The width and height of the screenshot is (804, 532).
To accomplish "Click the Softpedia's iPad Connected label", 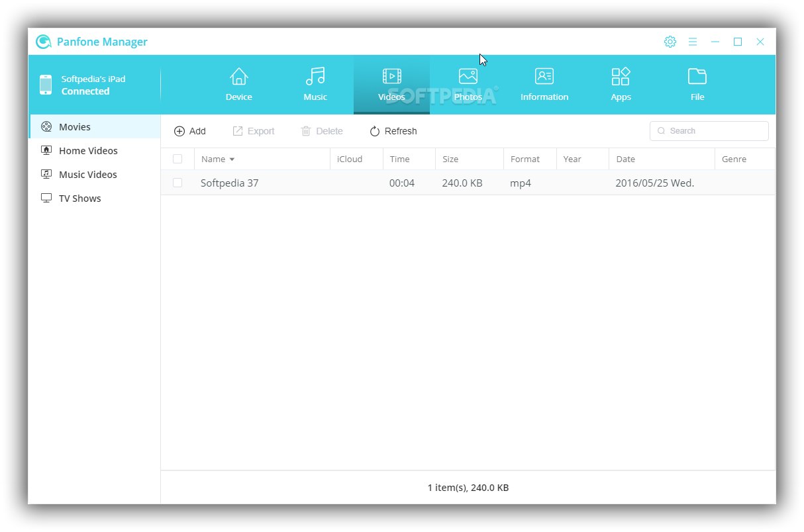I will 93,85.
